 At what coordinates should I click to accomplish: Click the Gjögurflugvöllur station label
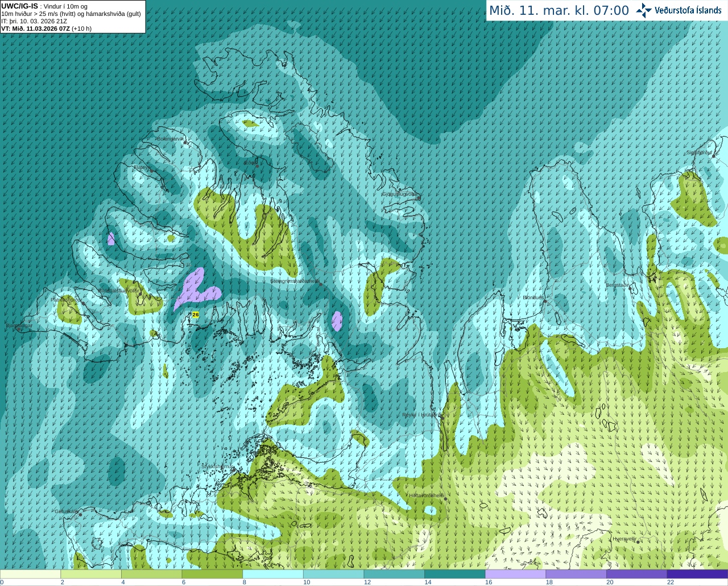click(400, 194)
